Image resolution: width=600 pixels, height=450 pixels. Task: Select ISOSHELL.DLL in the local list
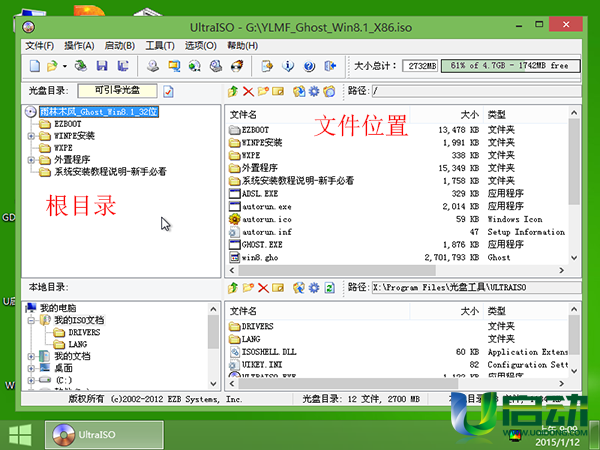pos(269,352)
